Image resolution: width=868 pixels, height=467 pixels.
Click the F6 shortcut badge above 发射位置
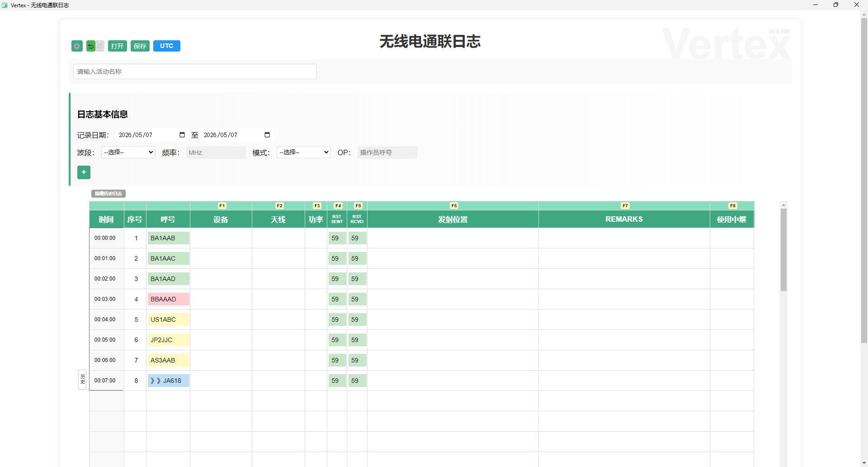pos(454,206)
